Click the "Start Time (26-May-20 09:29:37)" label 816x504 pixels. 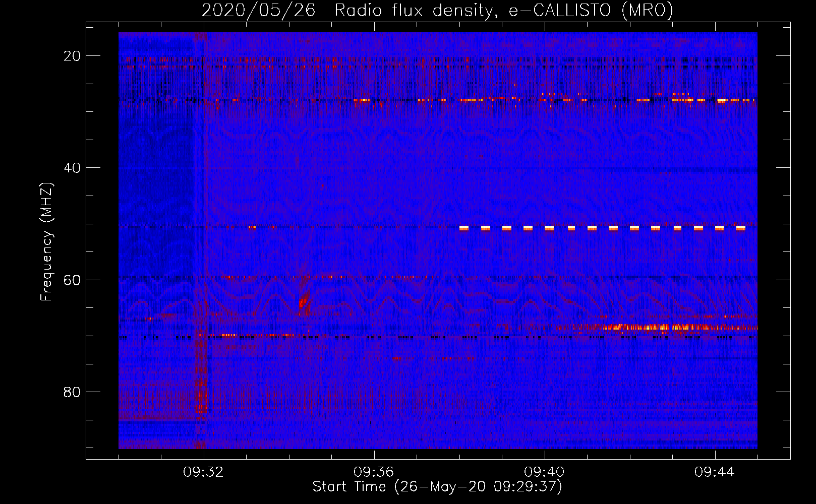(x=437, y=487)
